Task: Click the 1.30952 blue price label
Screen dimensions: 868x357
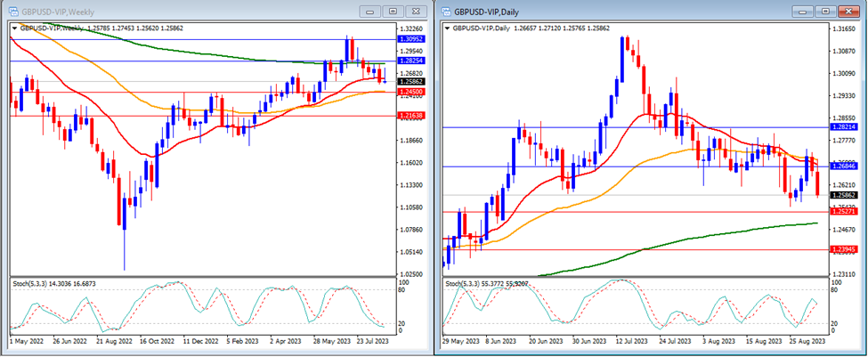Action: [410, 39]
